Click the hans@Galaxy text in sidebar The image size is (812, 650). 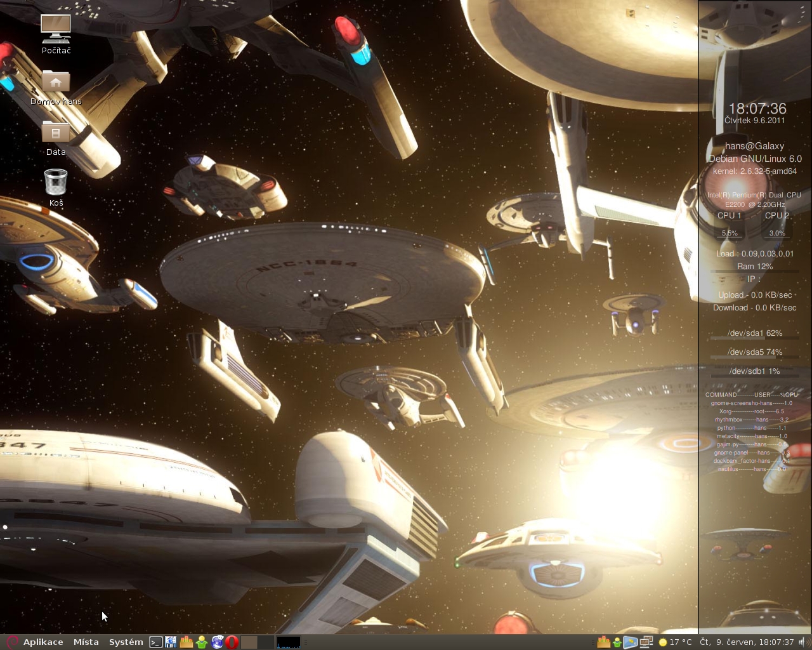(x=754, y=146)
